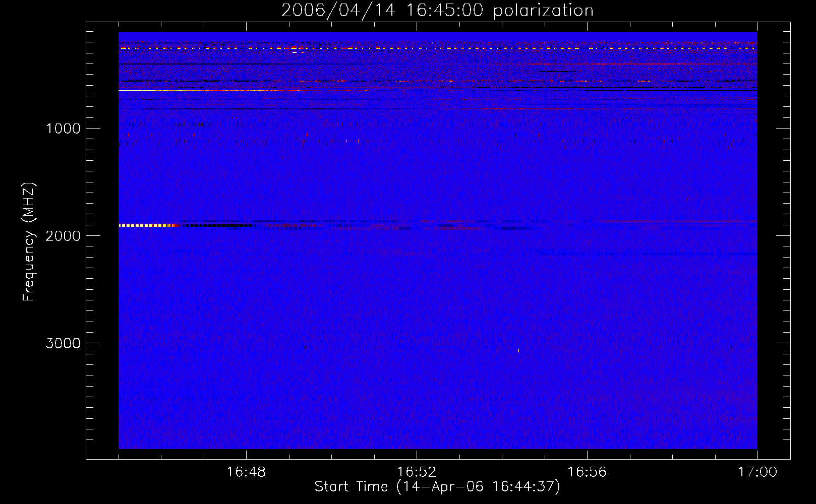Select the 16:52 time tick label
Image resolution: width=816 pixels, height=504 pixels.
coord(417,472)
